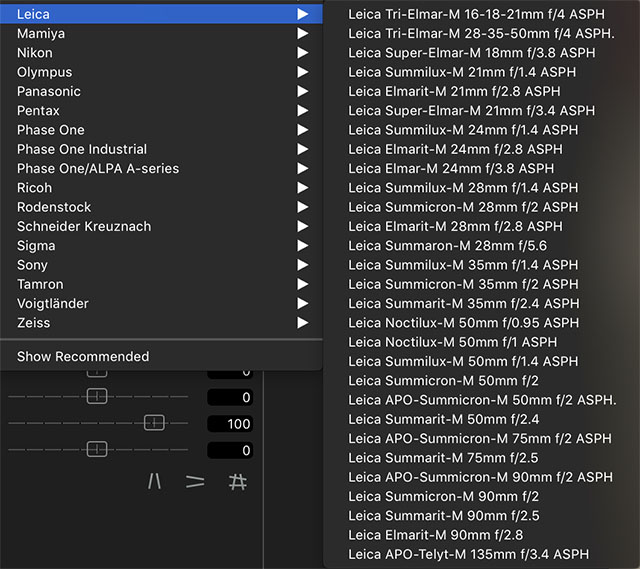Expand the Ricoh submenu arrow
This screenshot has width=640, height=569.
click(x=302, y=188)
